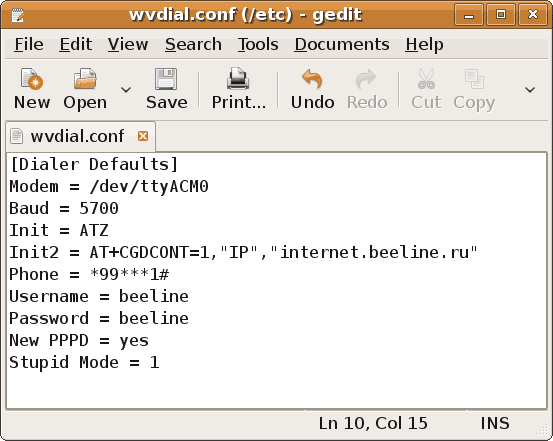Open a file with the Open icon
The width and height of the screenshot is (553, 441).
coord(85,79)
